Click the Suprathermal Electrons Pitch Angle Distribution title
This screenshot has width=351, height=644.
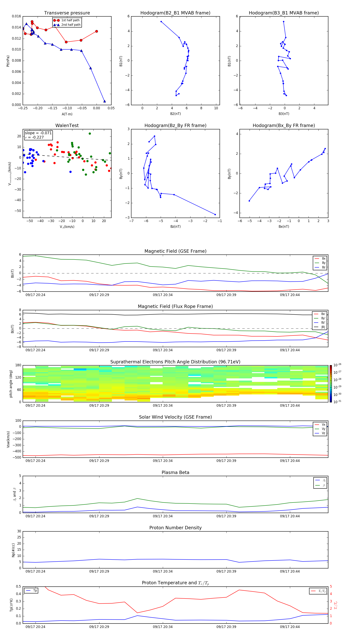coord(175,362)
